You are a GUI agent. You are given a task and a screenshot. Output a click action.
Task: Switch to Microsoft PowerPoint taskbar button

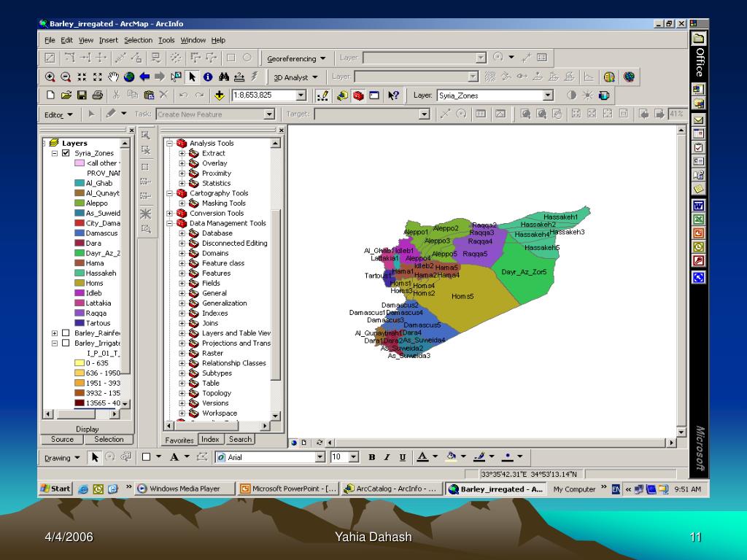coord(289,489)
